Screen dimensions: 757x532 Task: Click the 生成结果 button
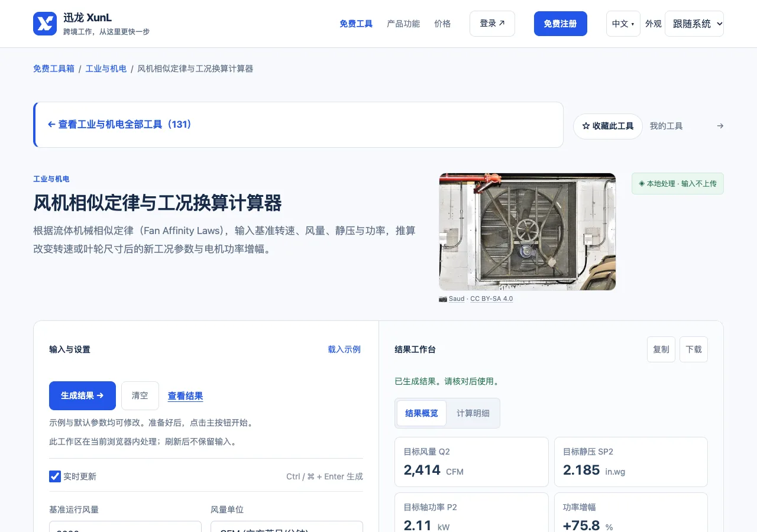[x=82, y=395]
